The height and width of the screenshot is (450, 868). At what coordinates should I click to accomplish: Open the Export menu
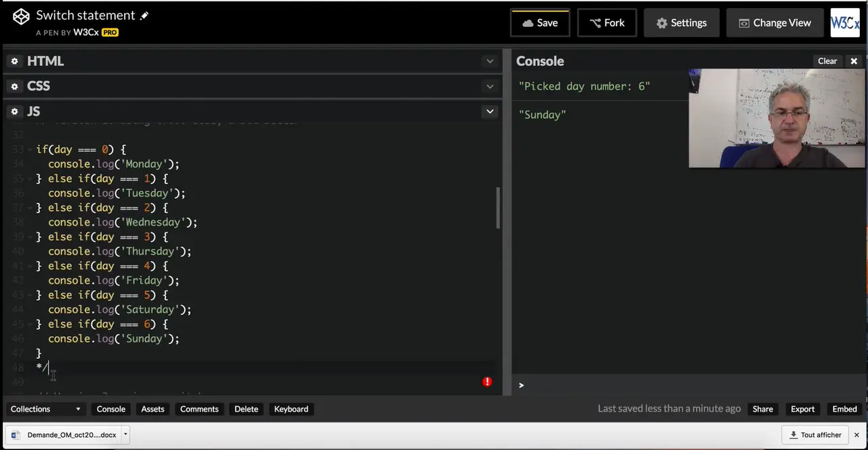click(803, 409)
